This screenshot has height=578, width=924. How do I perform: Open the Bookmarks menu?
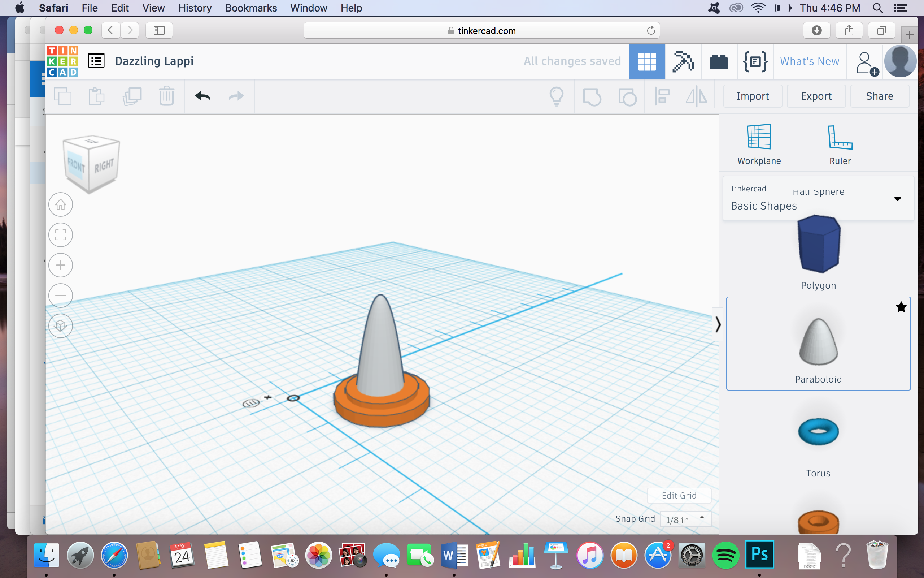251,8
